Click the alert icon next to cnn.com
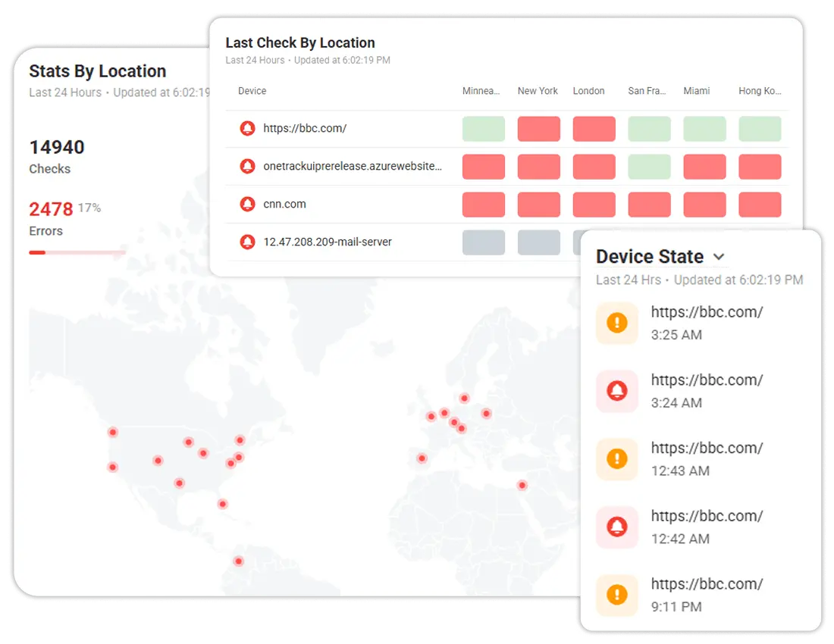This screenshot has width=834, height=644. 248,204
